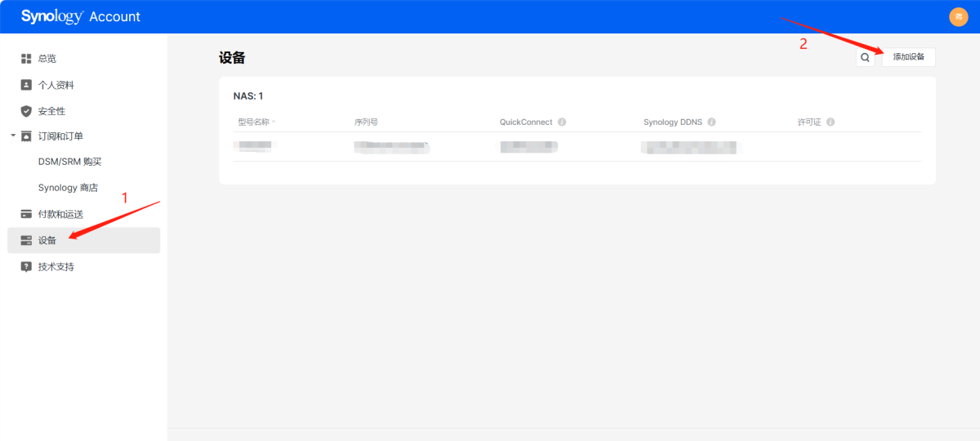Image resolution: width=980 pixels, height=441 pixels.
Task: Click the 付款和运送 card icon
Action: click(26, 214)
